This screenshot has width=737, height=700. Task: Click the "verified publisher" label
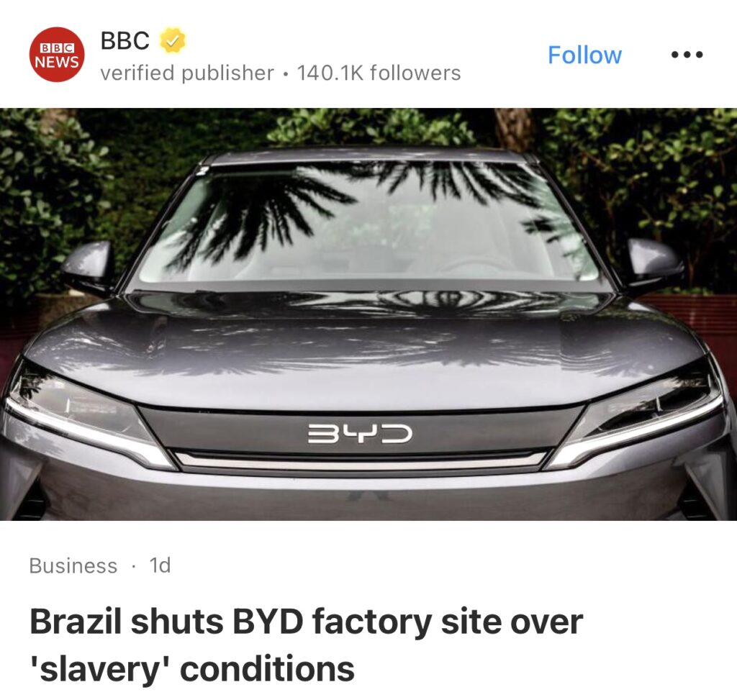point(186,73)
